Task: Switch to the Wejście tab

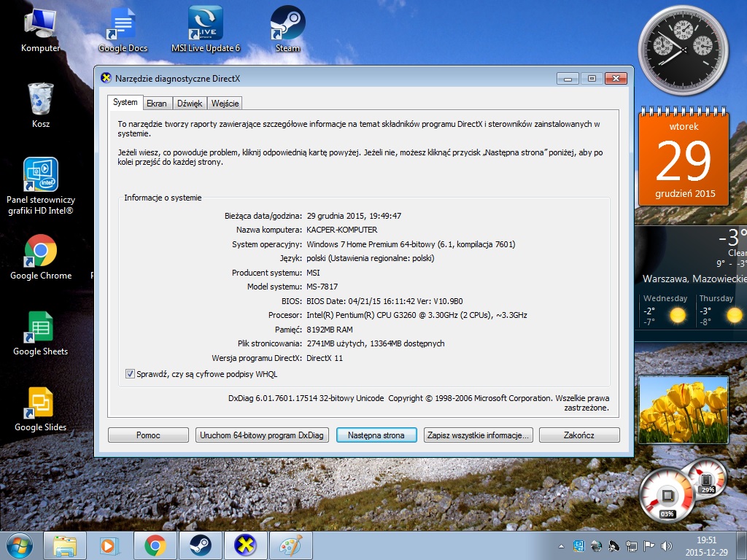Action: tap(225, 104)
